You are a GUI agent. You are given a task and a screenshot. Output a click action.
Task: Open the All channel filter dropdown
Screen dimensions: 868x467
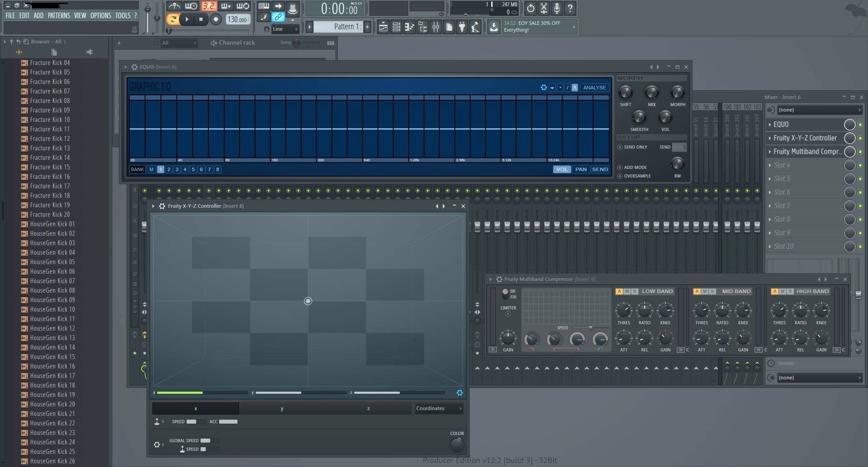pos(179,43)
